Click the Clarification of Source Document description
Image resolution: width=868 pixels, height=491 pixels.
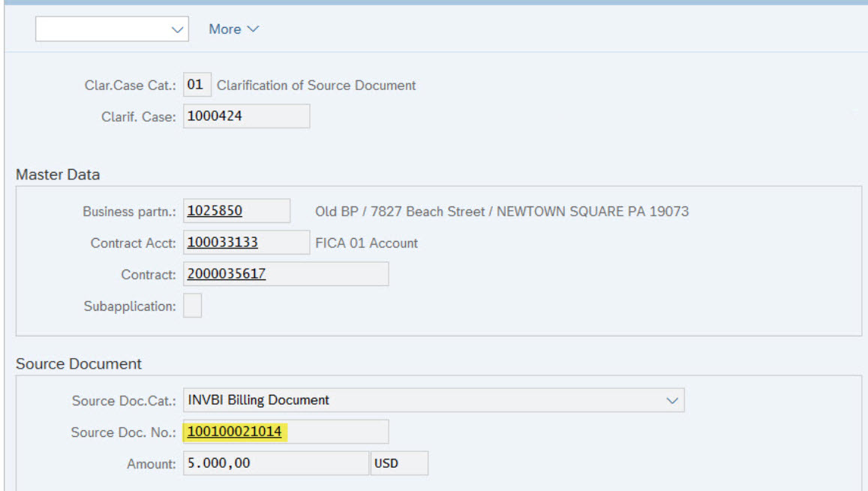316,86
